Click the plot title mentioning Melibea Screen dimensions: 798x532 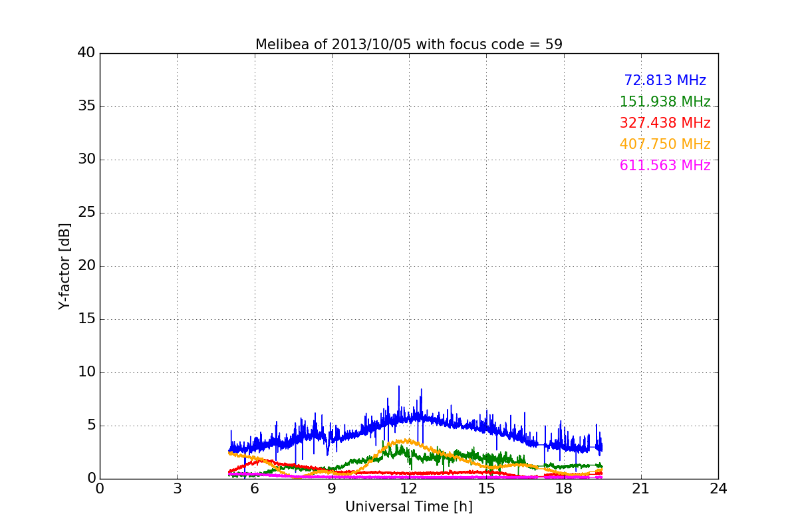point(409,45)
